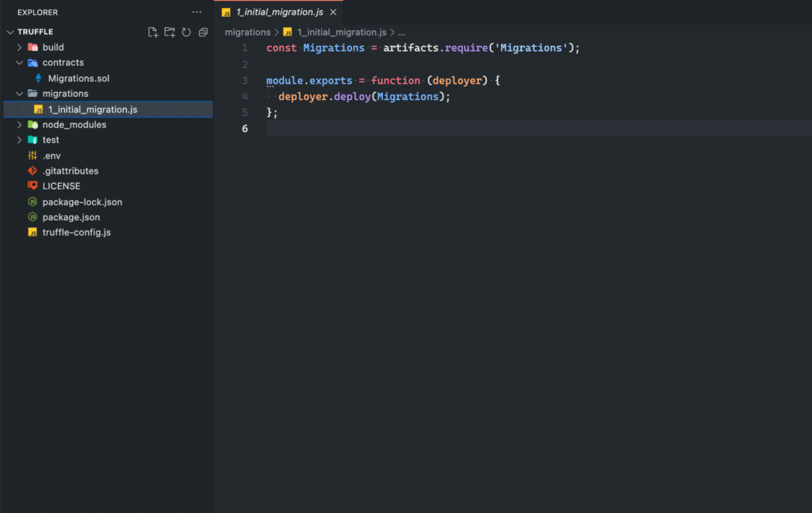Select the 1_initial_migration.js editor tab
This screenshot has width=812, height=513.
click(x=278, y=13)
